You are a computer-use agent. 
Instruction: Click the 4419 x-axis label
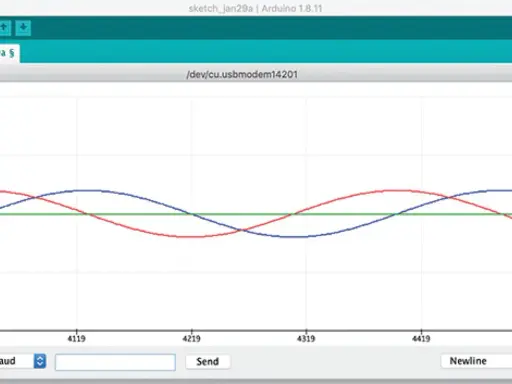click(x=421, y=339)
